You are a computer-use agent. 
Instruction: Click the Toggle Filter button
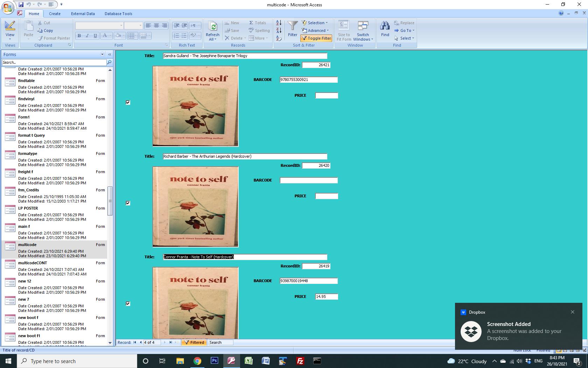pos(316,38)
